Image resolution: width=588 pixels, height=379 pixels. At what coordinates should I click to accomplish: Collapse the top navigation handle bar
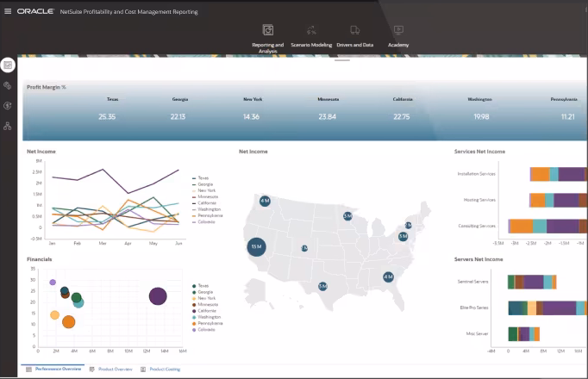pos(341,59)
